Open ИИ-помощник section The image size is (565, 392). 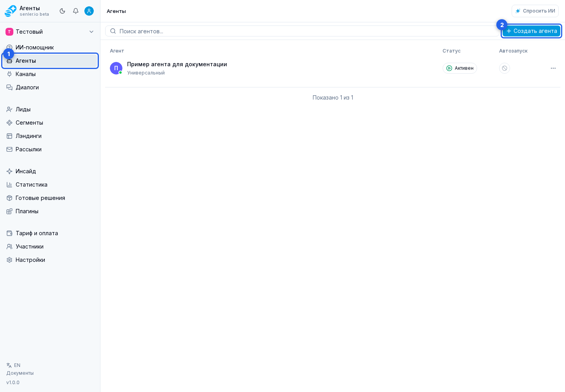50,47
